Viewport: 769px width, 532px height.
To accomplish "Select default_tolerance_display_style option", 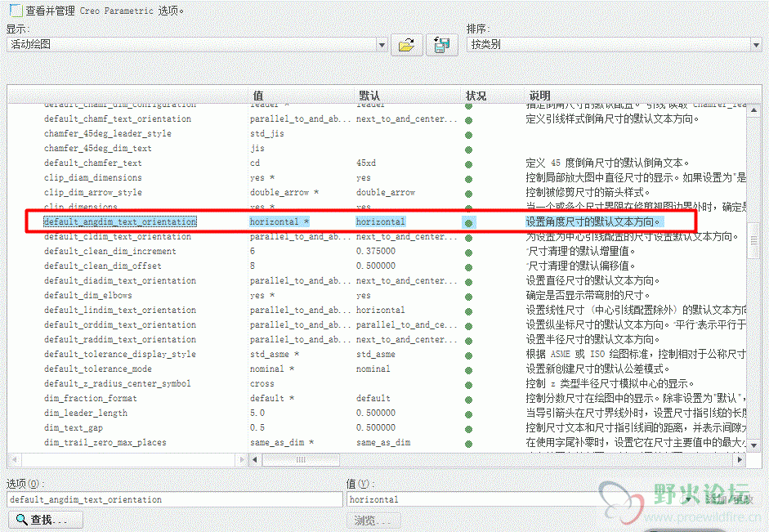I will (119, 354).
